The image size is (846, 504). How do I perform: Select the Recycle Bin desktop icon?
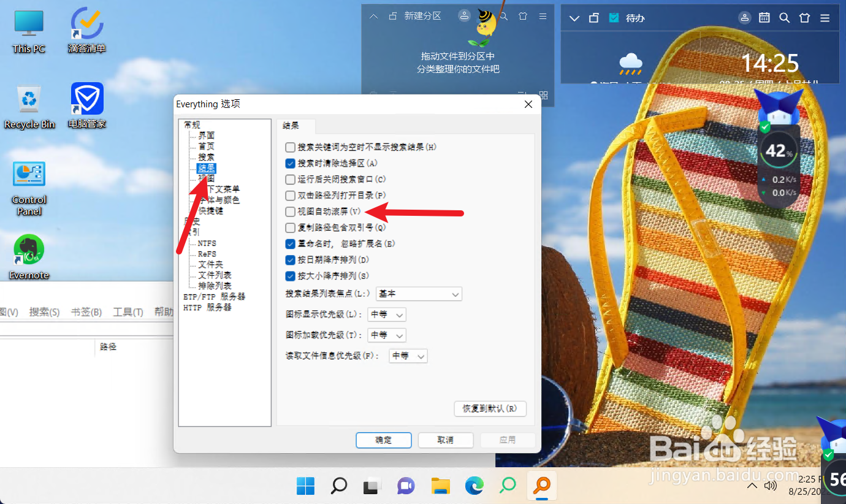tap(29, 107)
